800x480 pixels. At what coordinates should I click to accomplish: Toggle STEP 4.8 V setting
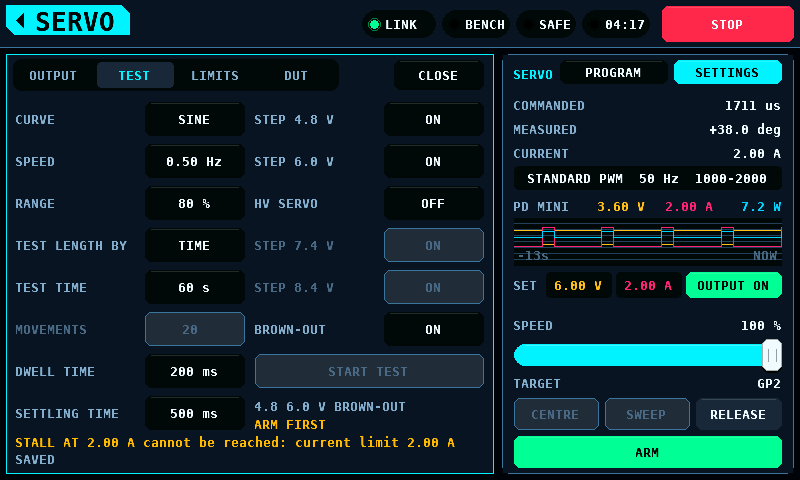point(434,119)
